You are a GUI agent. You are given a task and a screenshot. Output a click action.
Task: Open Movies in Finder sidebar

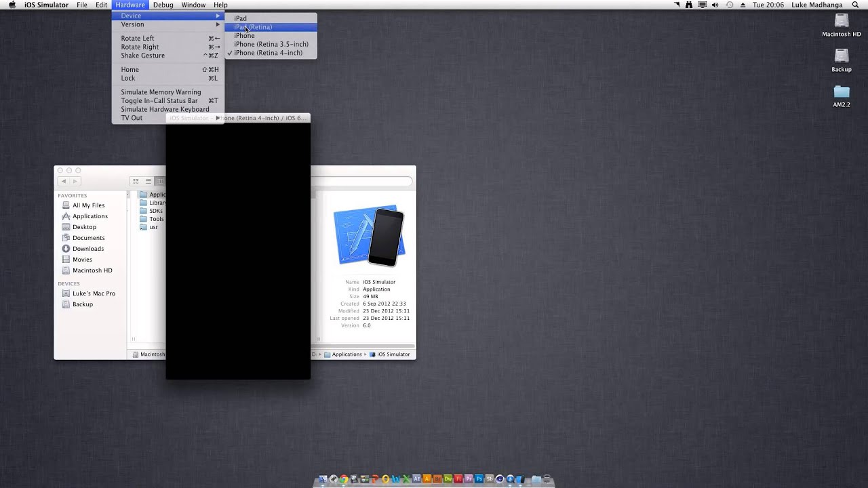[90, 260]
